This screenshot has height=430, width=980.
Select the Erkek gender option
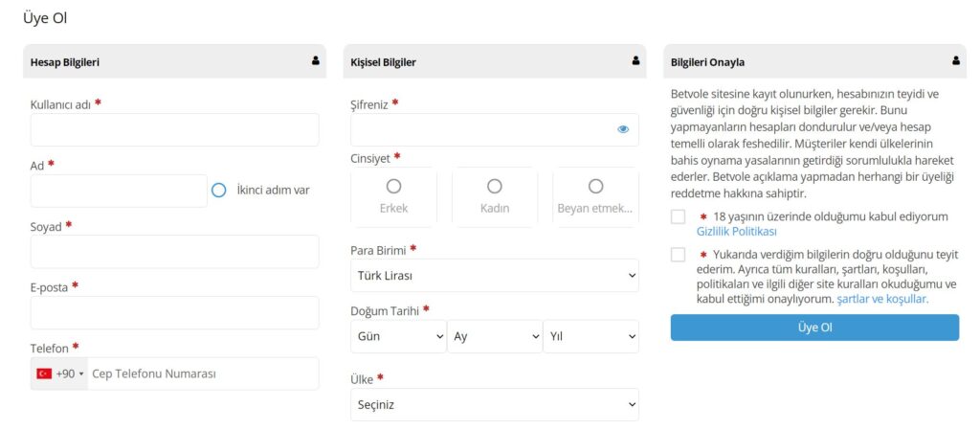coord(393,197)
